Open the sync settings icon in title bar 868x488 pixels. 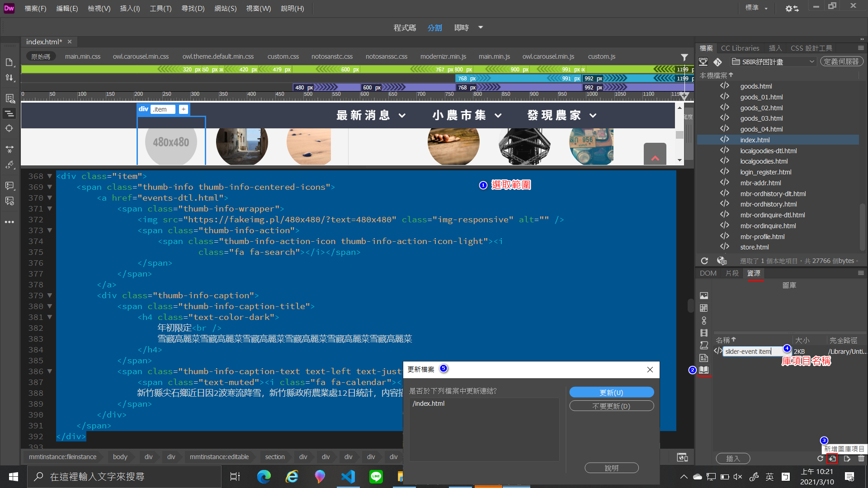coord(792,8)
